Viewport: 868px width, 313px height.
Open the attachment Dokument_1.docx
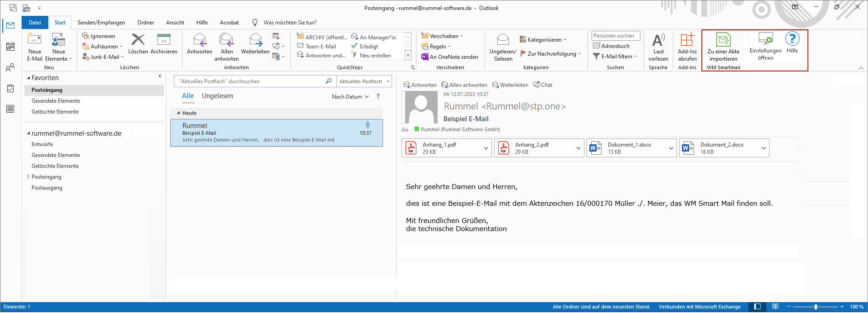[x=626, y=148]
